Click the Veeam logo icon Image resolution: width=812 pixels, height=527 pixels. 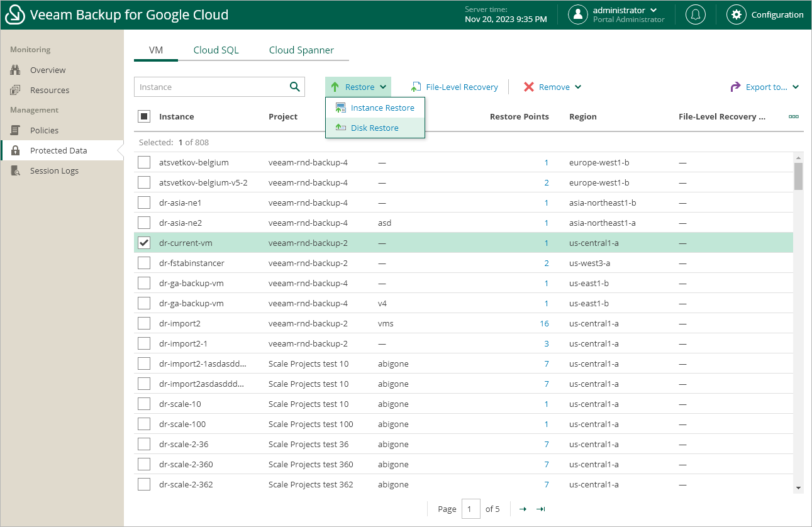pyautogui.click(x=14, y=15)
